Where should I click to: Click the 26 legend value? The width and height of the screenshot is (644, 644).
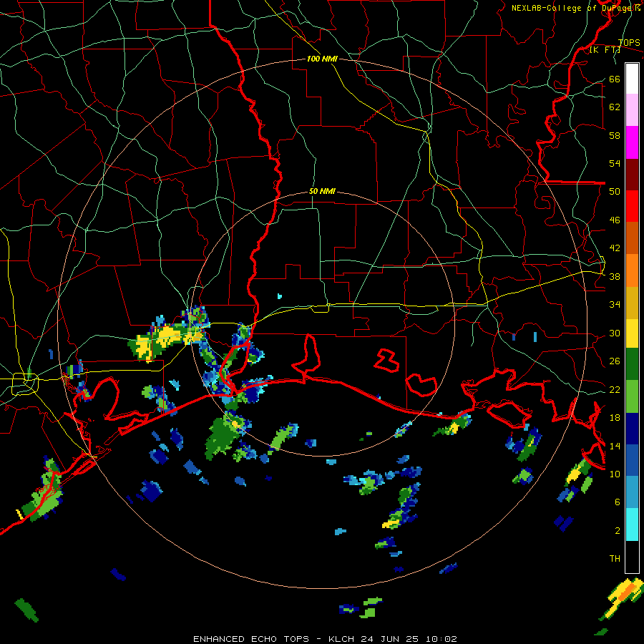click(x=615, y=361)
